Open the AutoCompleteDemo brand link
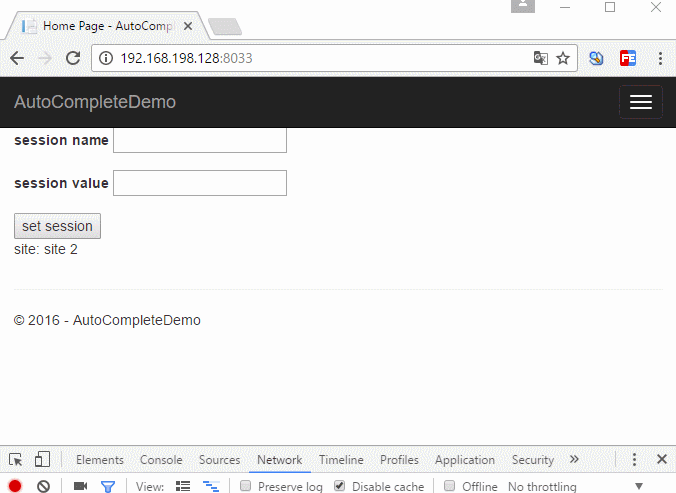The width and height of the screenshot is (676, 493). pos(95,102)
